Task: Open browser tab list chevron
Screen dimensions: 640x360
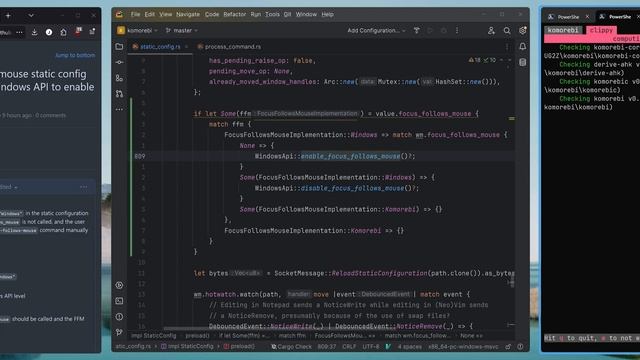Action: pyautogui.click(x=31, y=16)
